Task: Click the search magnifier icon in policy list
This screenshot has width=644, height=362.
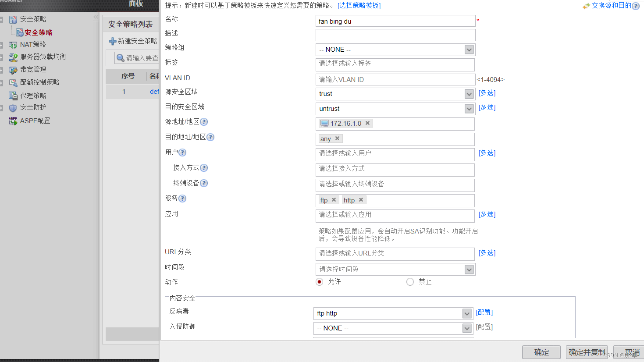Action: point(120,58)
